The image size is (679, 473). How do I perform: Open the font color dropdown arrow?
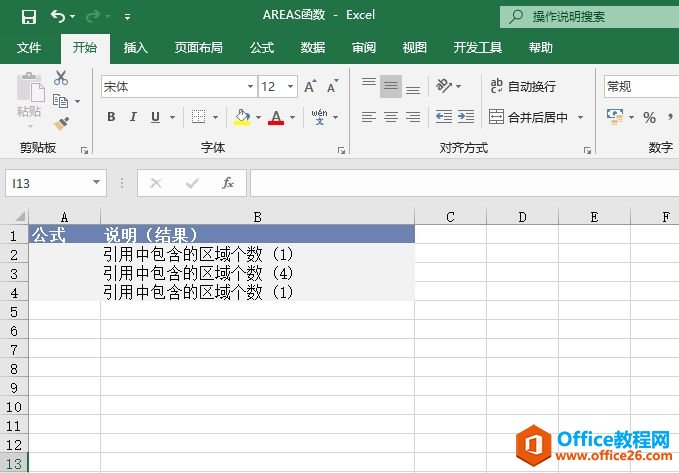(x=293, y=118)
